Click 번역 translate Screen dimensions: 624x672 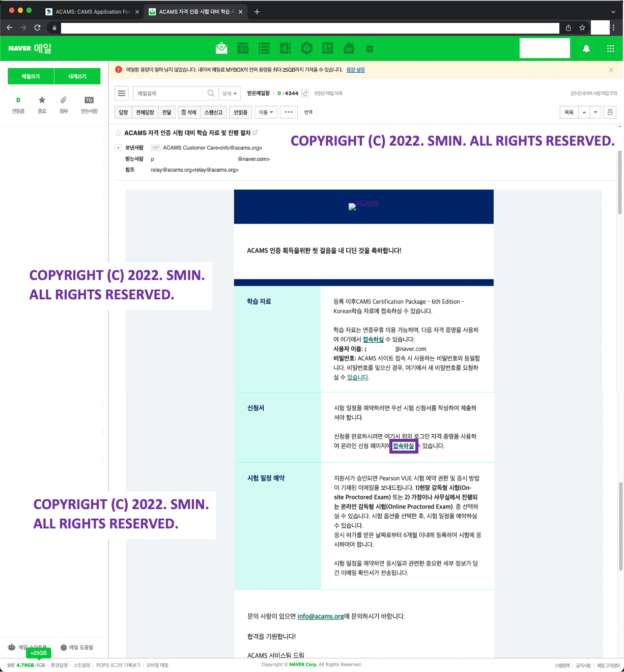tap(308, 113)
